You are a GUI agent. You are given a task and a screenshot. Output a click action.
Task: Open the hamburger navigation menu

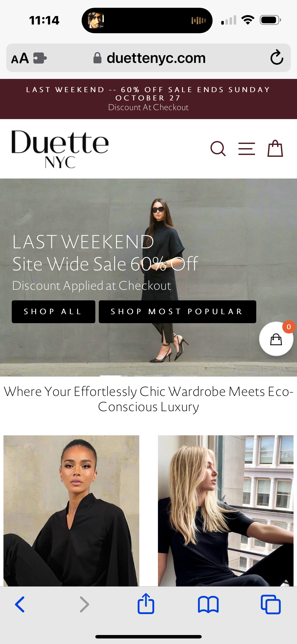(247, 149)
